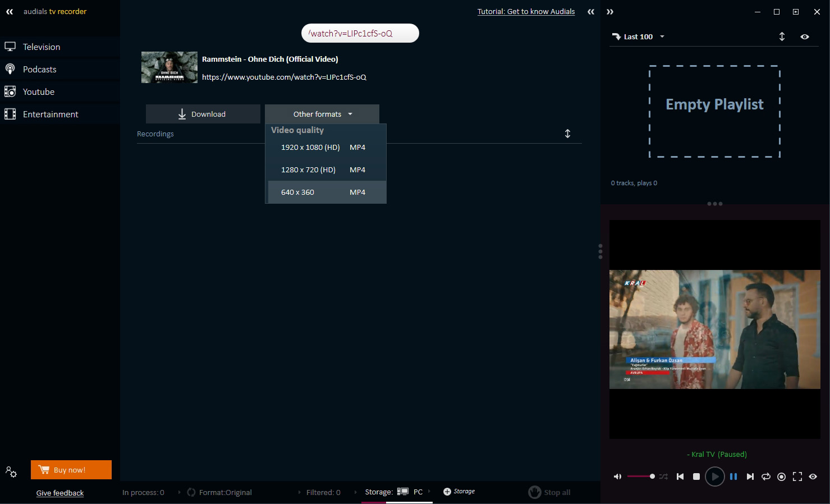Stop playback
Screen dimensions: 830x504
696,476
